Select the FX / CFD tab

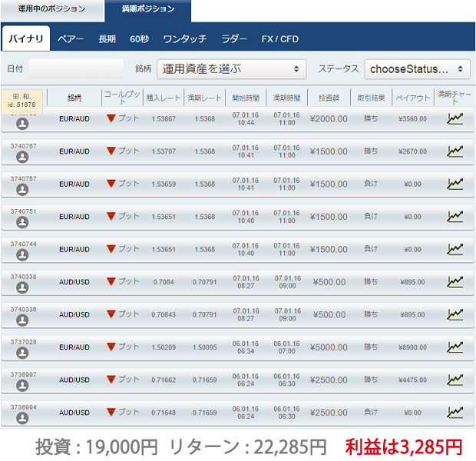pyautogui.click(x=280, y=39)
